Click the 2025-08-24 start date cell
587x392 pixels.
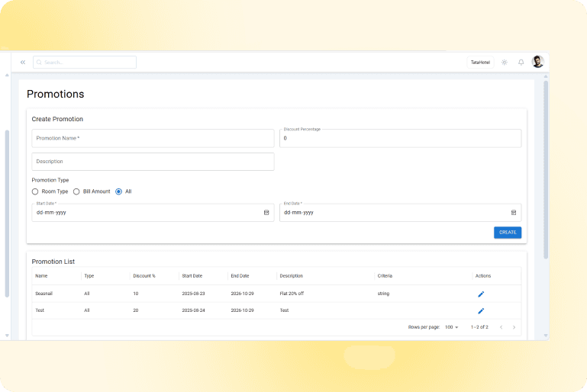point(194,310)
